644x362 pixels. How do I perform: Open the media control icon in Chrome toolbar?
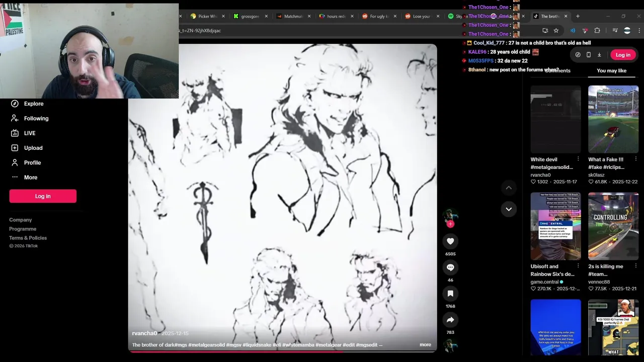pyautogui.click(x=615, y=31)
